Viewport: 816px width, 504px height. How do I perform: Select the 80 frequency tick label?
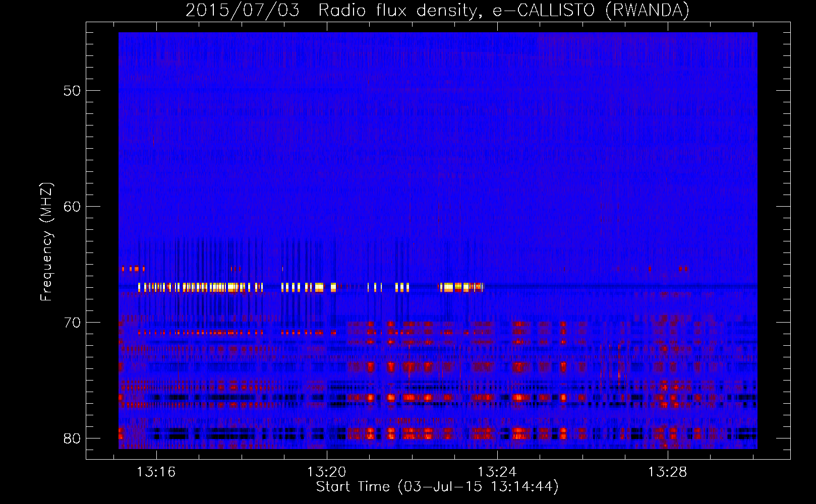point(72,438)
